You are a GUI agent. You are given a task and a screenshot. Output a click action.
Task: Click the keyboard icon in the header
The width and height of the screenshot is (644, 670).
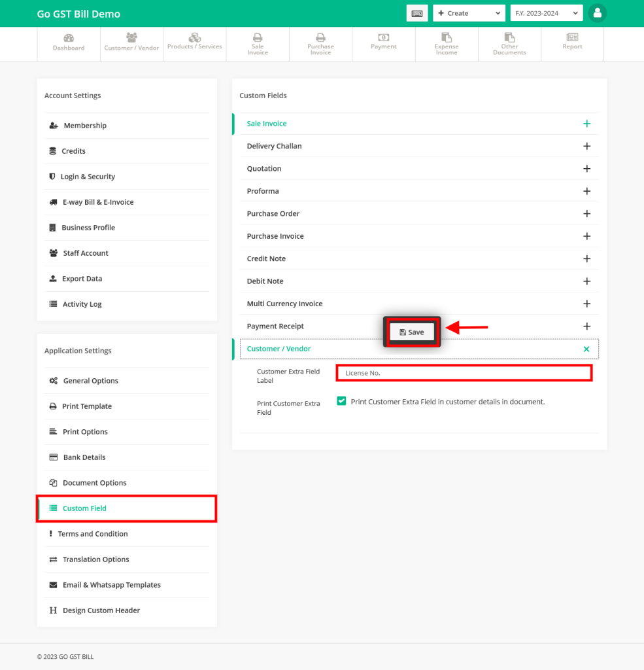point(417,12)
